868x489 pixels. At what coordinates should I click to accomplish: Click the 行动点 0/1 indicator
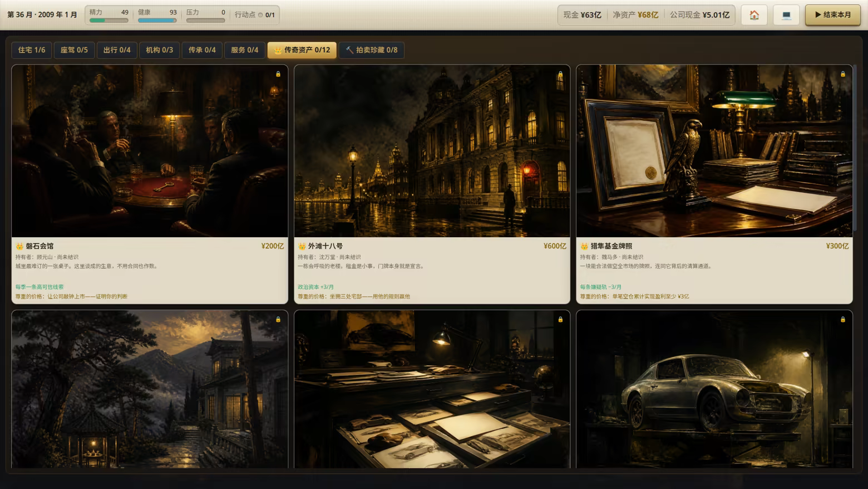[255, 15]
